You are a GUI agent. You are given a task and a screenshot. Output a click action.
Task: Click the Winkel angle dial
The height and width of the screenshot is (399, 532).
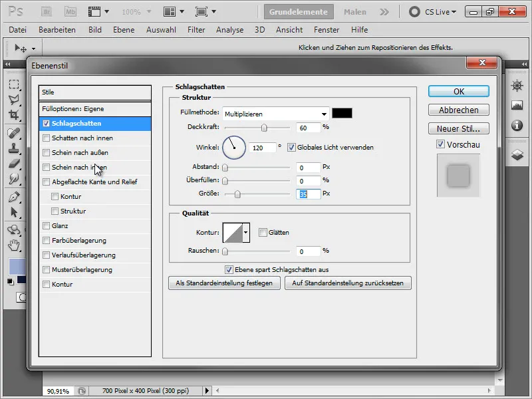click(234, 148)
